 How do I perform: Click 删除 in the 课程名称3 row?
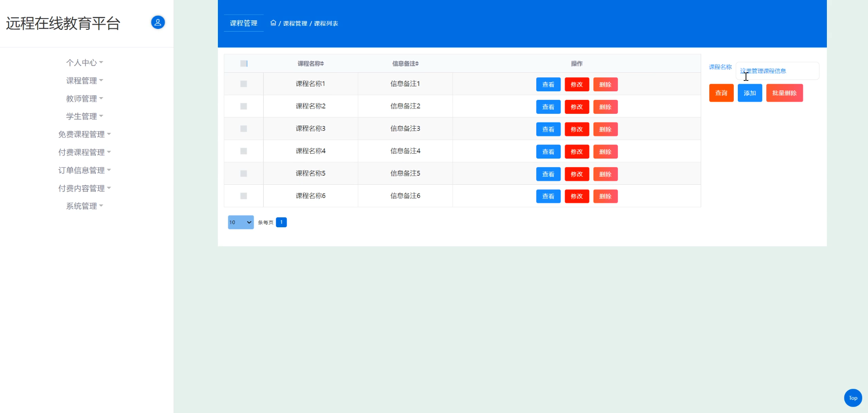605,129
